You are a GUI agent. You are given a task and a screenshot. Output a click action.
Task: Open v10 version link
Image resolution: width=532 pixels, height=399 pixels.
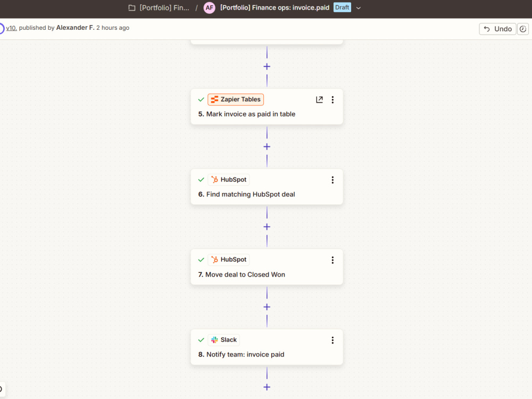[x=12, y=28]
